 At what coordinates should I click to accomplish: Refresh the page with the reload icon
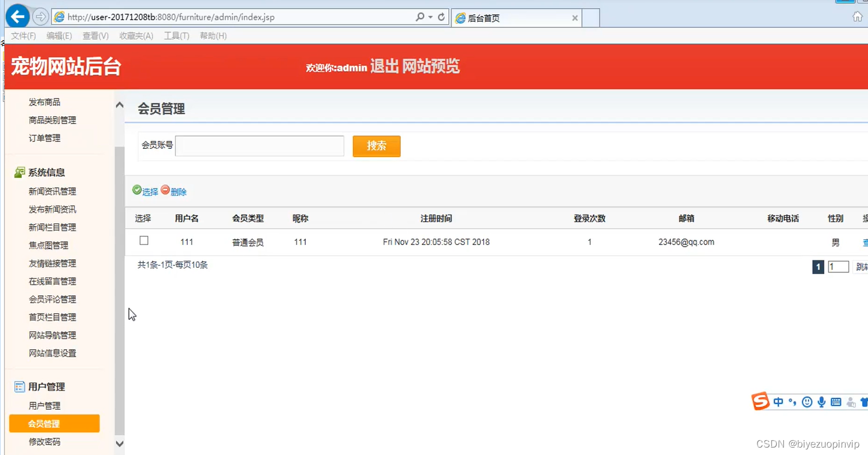coord(441,17)
